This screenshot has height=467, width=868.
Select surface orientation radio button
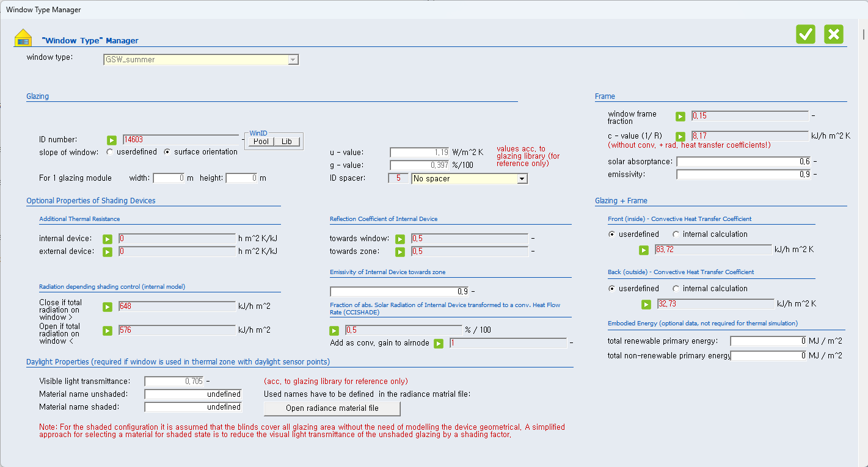coord(167,152)
